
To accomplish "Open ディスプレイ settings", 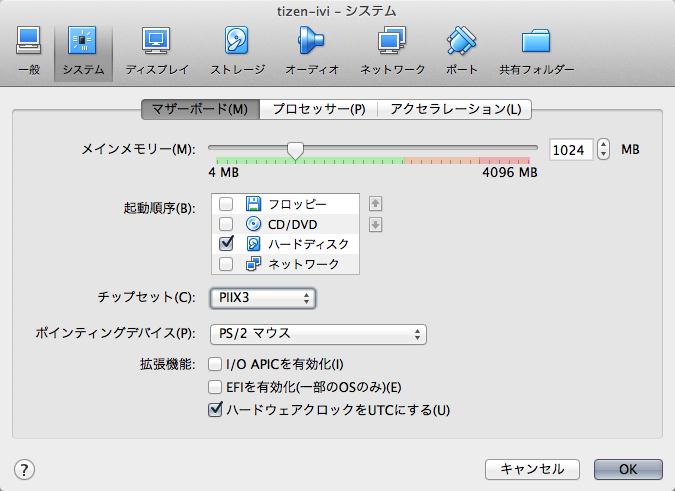I will tap(157, 52).
